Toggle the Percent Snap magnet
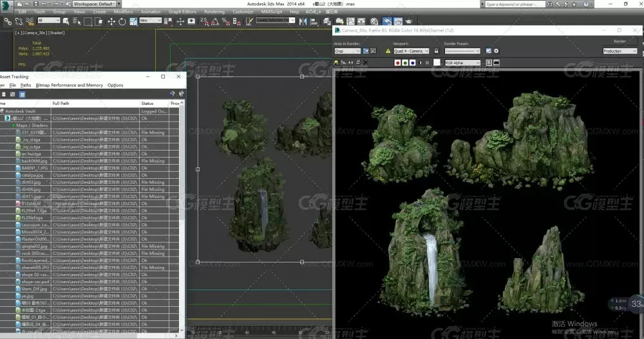The width and height of the screenshot is (644, 339). 225,21
